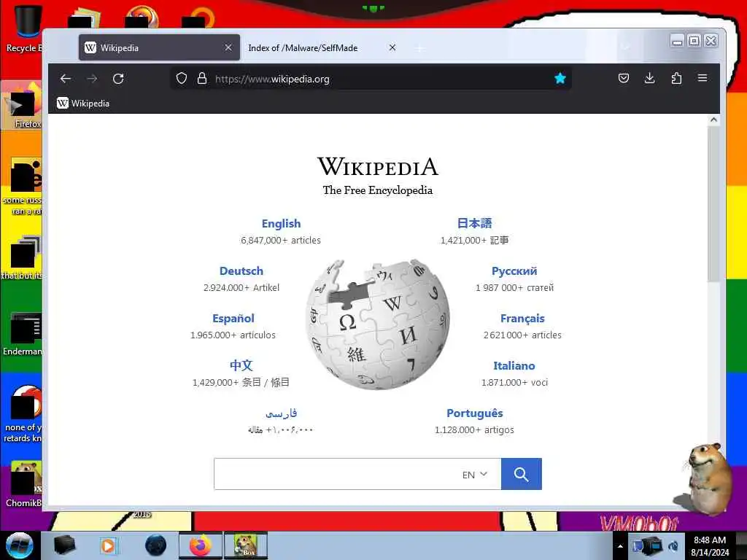Viewport: 747px width, 560px height.
Task: Expand the EN search language dropdown
Action: pyautogui.click(x=474, y=474)
